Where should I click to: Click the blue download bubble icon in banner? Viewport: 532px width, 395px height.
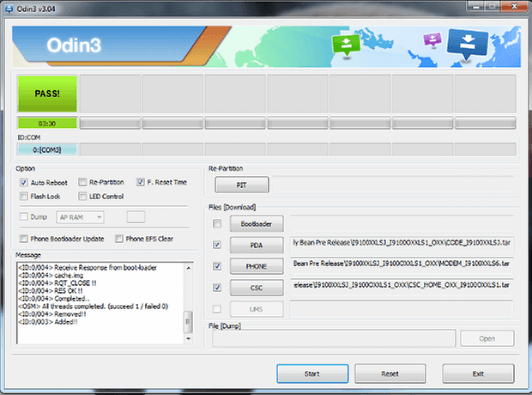(x=468, y=44)
